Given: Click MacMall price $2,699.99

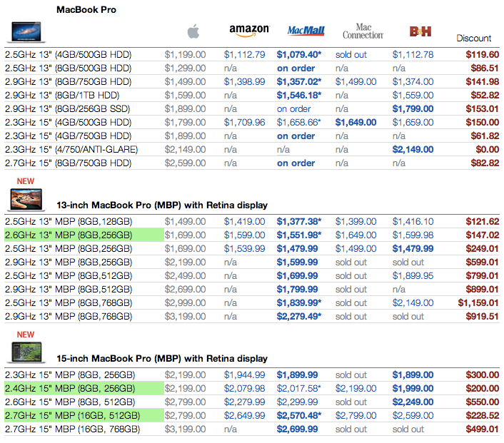Looking at the screenshot, I should click(297, 429).
